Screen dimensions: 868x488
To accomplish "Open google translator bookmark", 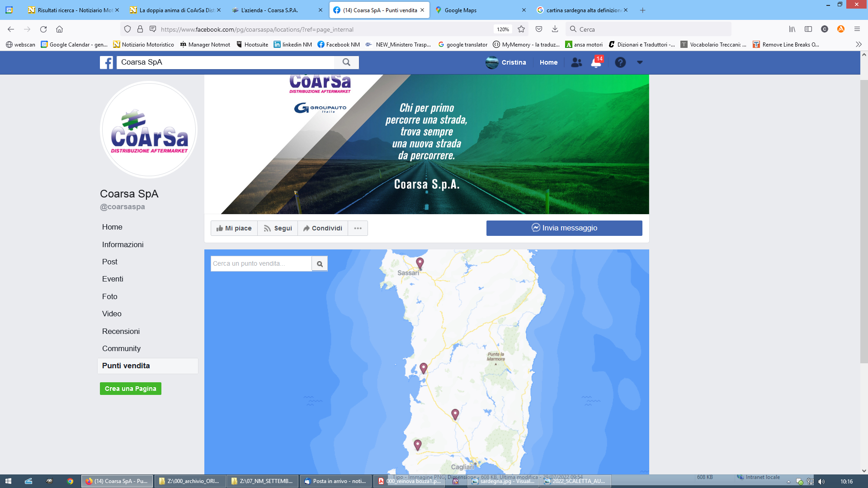I will click(x=462, y=44).
